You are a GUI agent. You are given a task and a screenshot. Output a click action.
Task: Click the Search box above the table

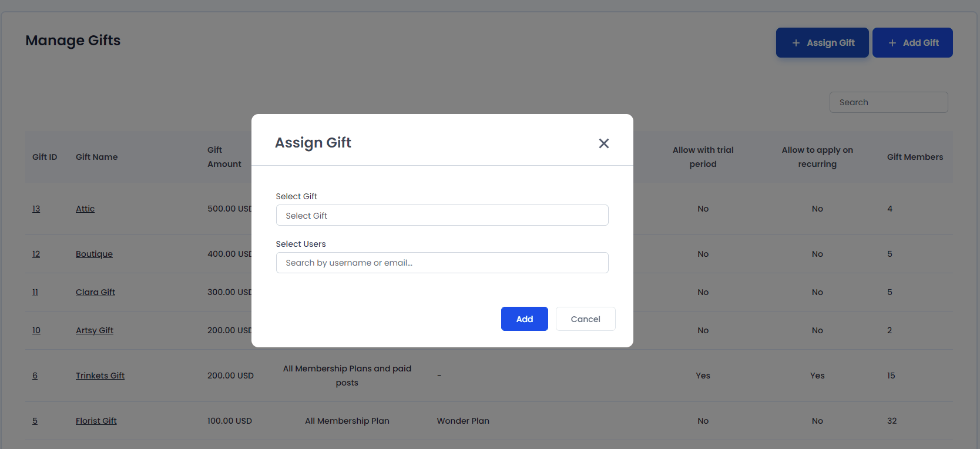[x=888, y=102]
